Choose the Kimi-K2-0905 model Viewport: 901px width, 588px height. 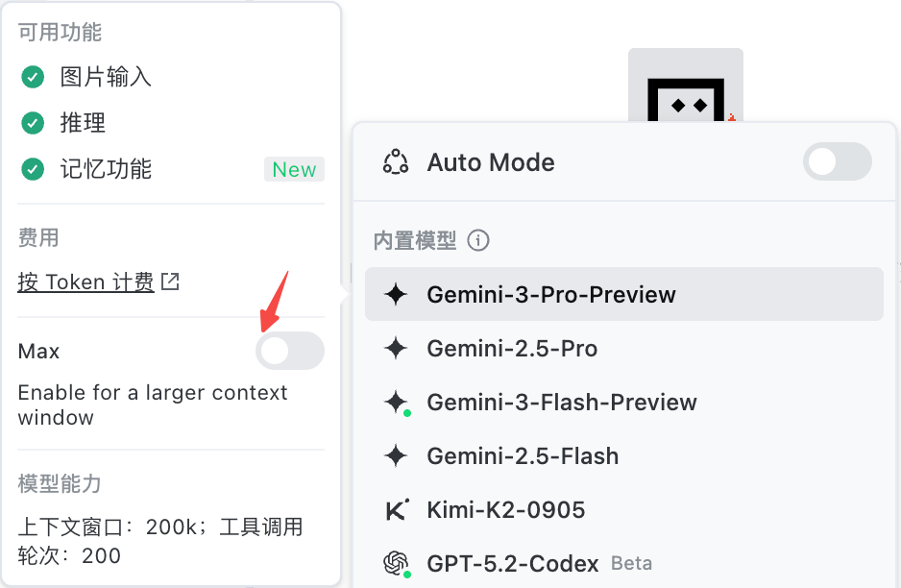pos(506,510)
